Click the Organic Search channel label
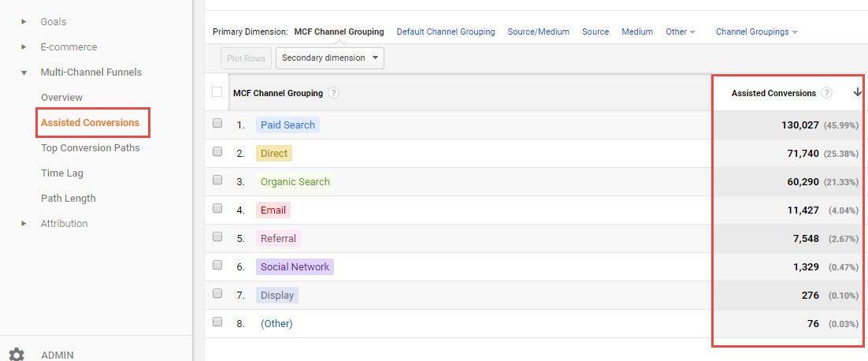The width and height of the screenshot is (868, 361). pyautogui.click(x=295, y=182)
